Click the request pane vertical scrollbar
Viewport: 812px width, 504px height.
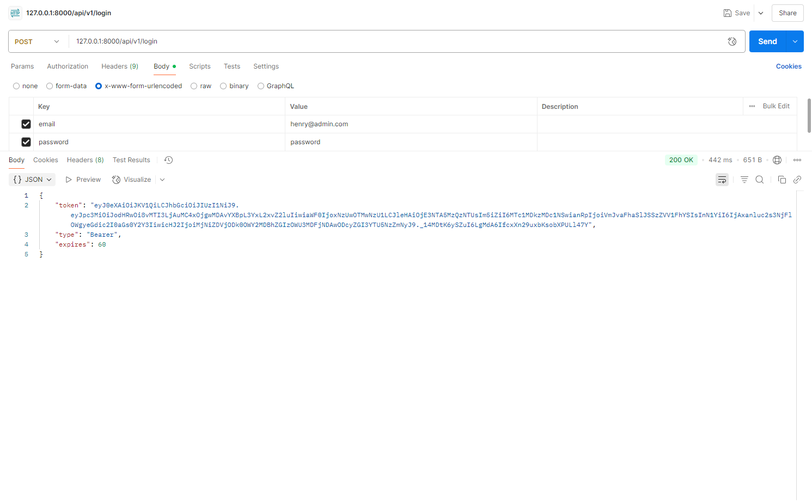click(809, 115)
